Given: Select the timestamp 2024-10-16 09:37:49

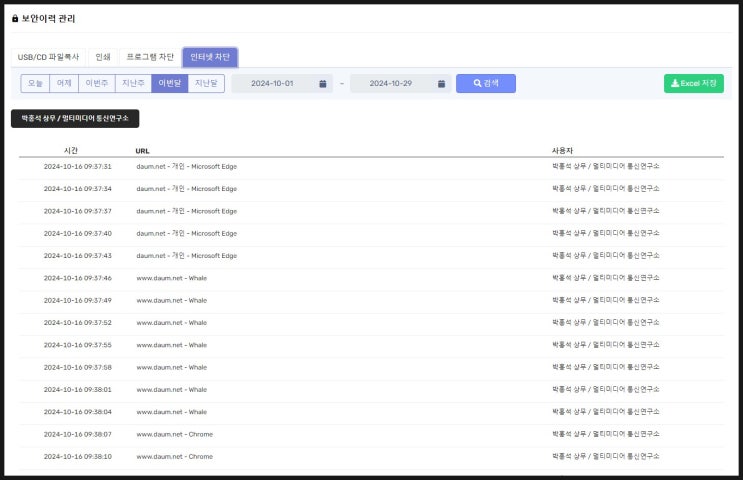Looking at the screenshot, I should [78, 300].
